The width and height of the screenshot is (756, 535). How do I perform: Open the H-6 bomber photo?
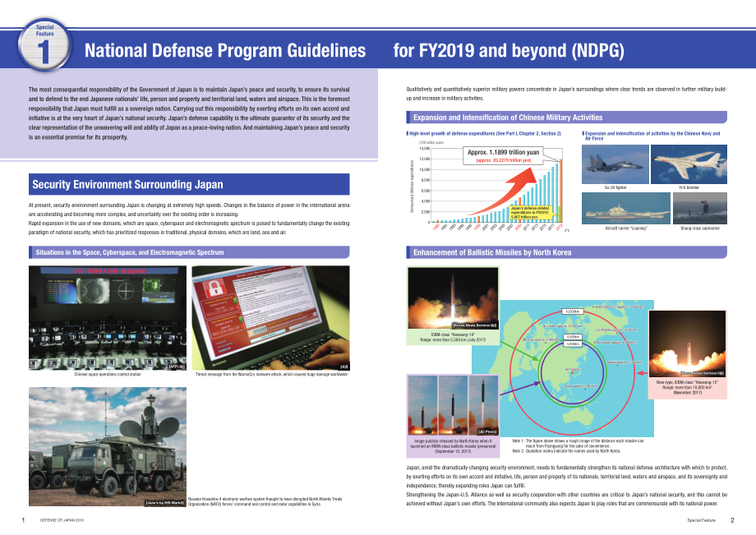coord(689,164)
